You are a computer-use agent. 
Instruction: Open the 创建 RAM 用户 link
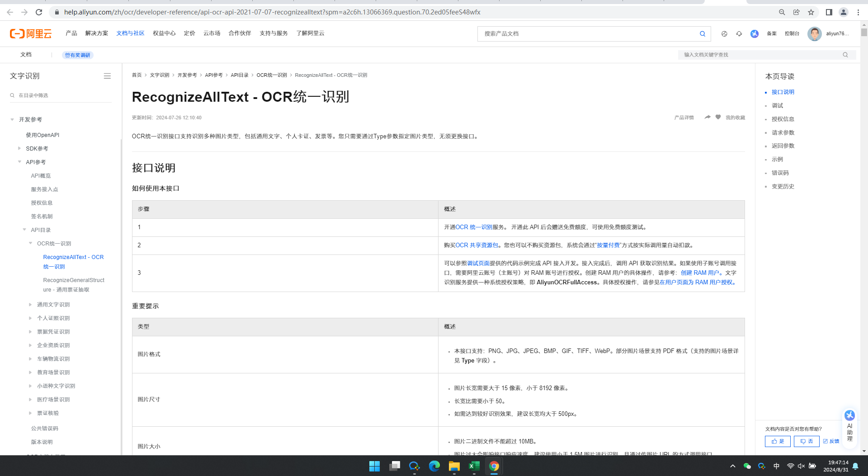(x=700, y=273)
